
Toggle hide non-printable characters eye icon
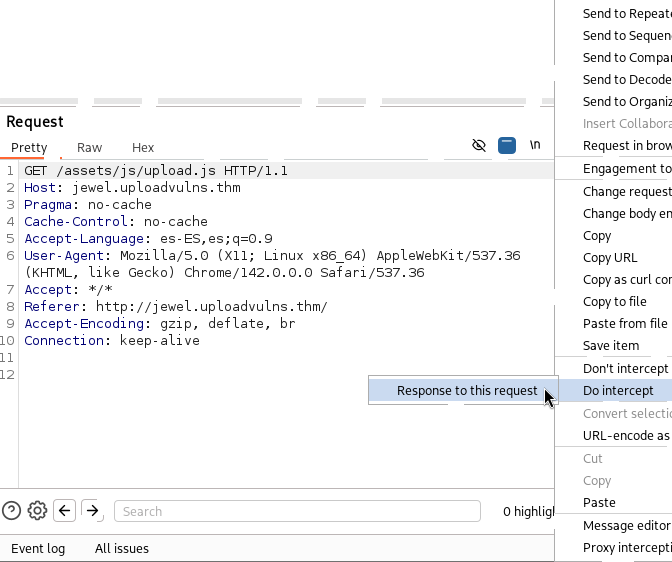tap(479, 145)
